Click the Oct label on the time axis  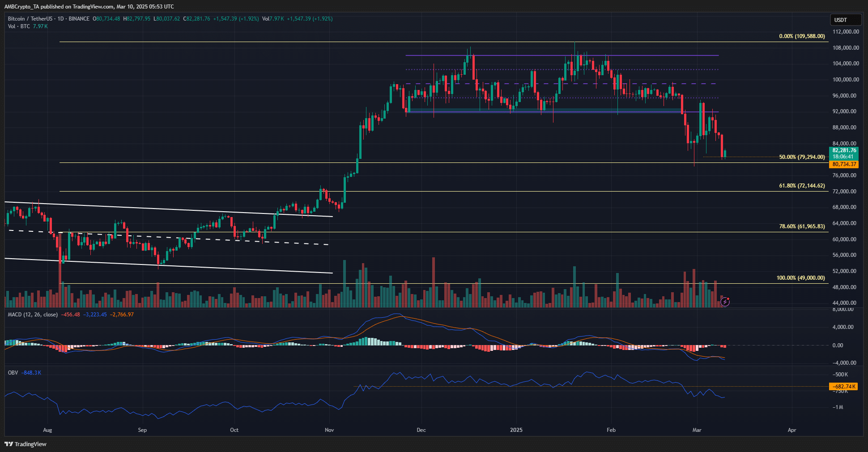234,430
